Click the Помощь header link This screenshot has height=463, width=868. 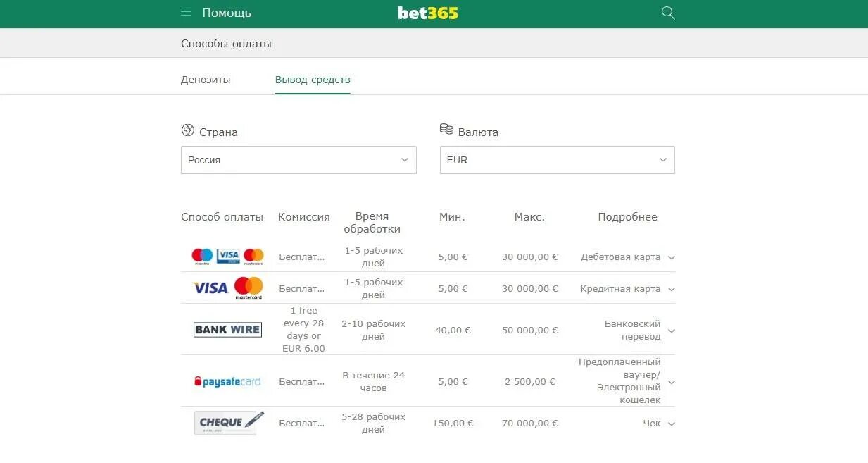pos(227,13)
